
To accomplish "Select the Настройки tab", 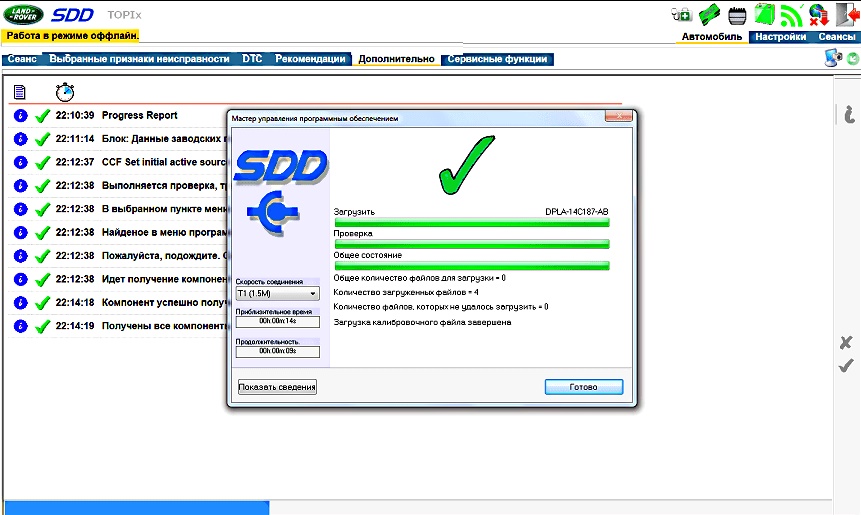I will point(780,37).
